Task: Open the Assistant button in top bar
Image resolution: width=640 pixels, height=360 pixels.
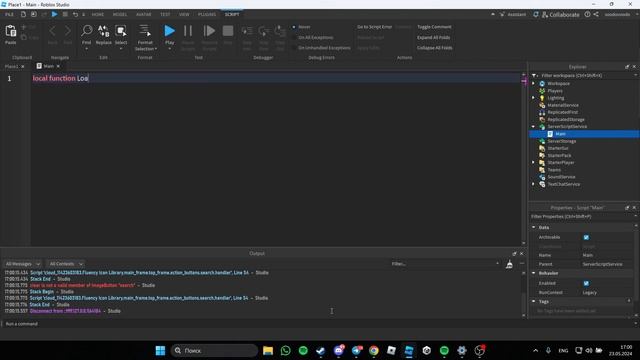Action: pos(513,14)
